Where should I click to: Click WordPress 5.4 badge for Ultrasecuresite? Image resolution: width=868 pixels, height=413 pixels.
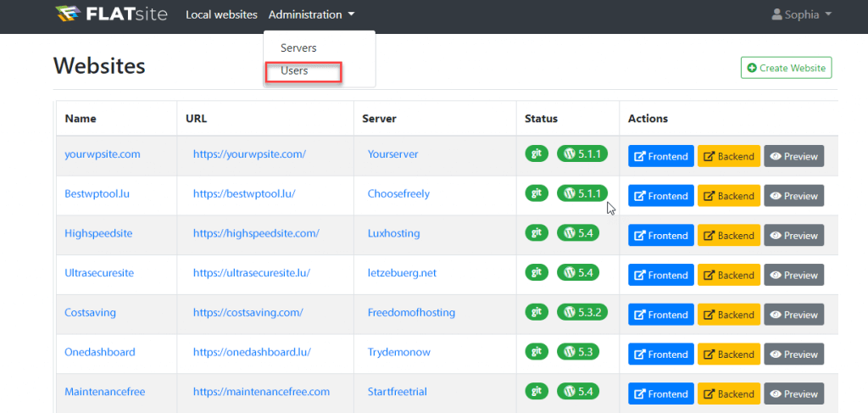point(578,272)
